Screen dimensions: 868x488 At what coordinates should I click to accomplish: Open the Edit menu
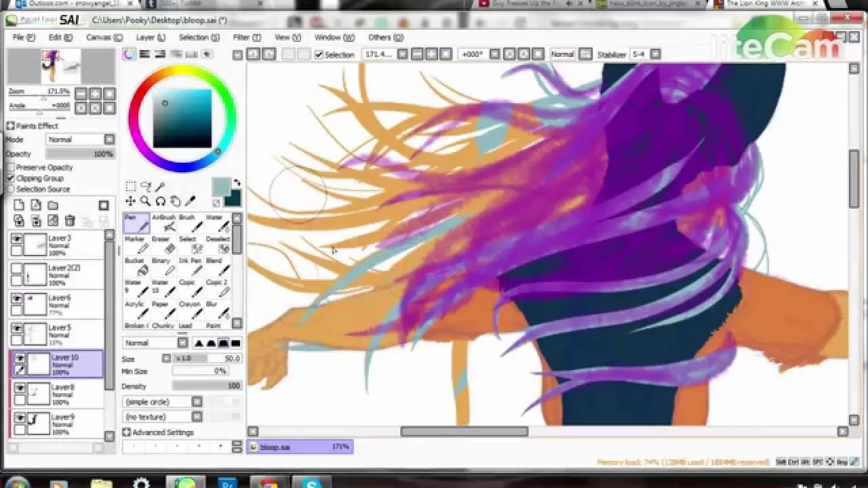point(60,37)
